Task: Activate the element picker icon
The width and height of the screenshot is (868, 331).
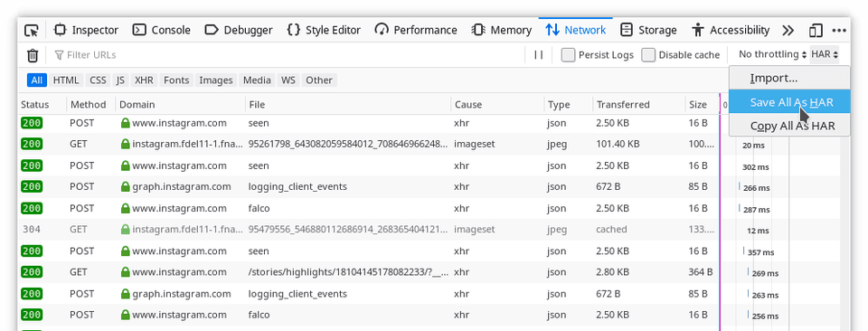Action: 32,31
